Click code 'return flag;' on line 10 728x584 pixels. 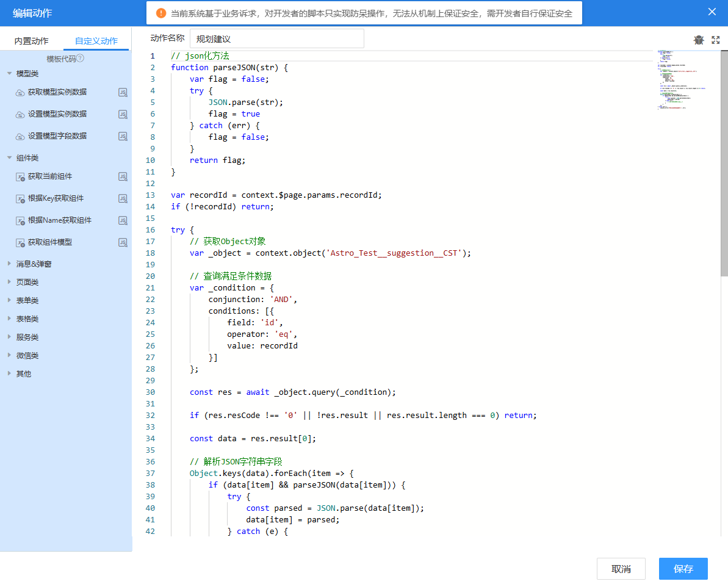[217, 160]
